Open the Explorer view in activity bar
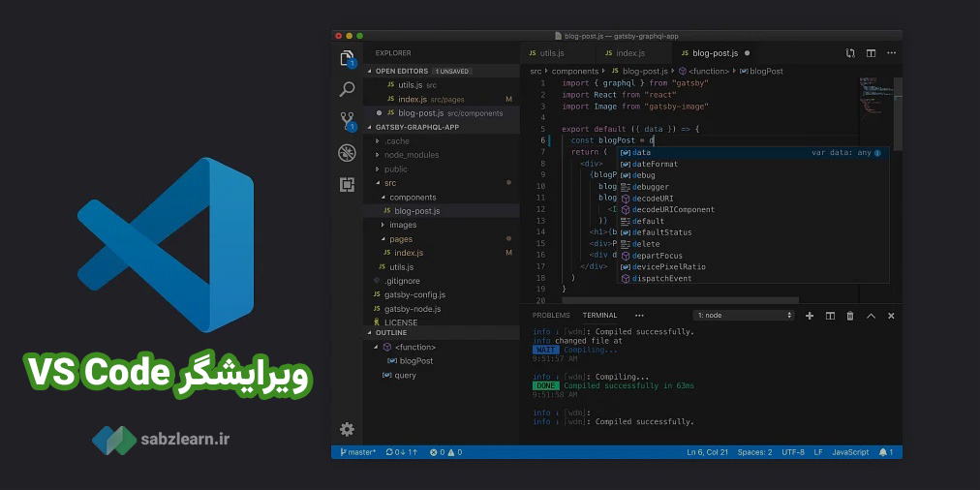Image resolution: width=980 pixels, height=490 pixels. tap(347, 58)
